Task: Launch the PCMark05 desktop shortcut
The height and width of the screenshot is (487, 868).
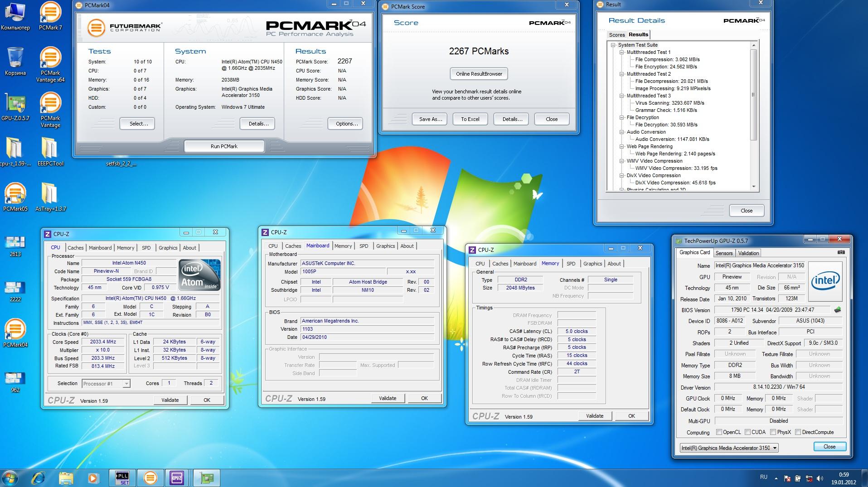Action: [15, 197]
